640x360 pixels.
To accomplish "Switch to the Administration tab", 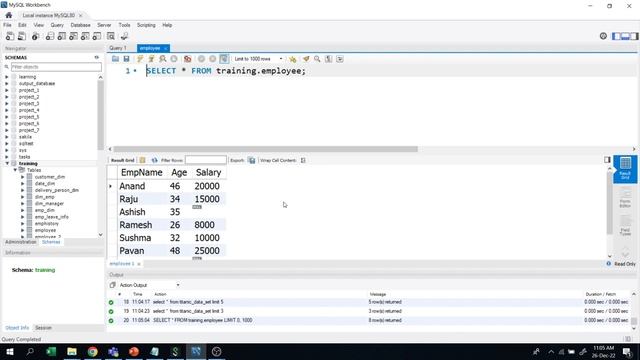I will tap(20, 242).
